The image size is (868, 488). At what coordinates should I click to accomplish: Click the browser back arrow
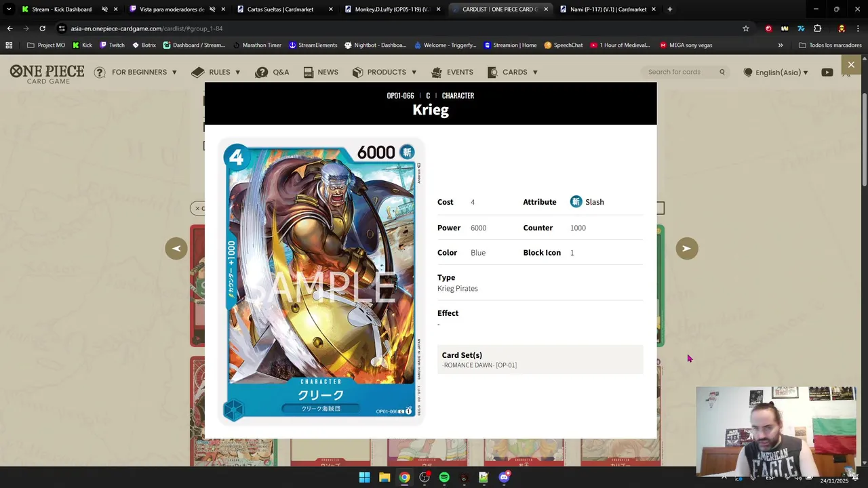tap(9, 28)
